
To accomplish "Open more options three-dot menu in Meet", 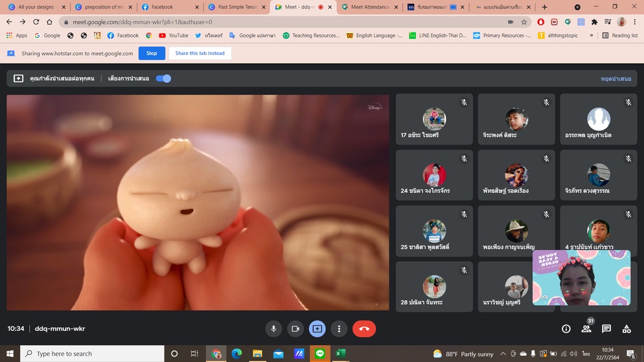I will tap(339, 329).
